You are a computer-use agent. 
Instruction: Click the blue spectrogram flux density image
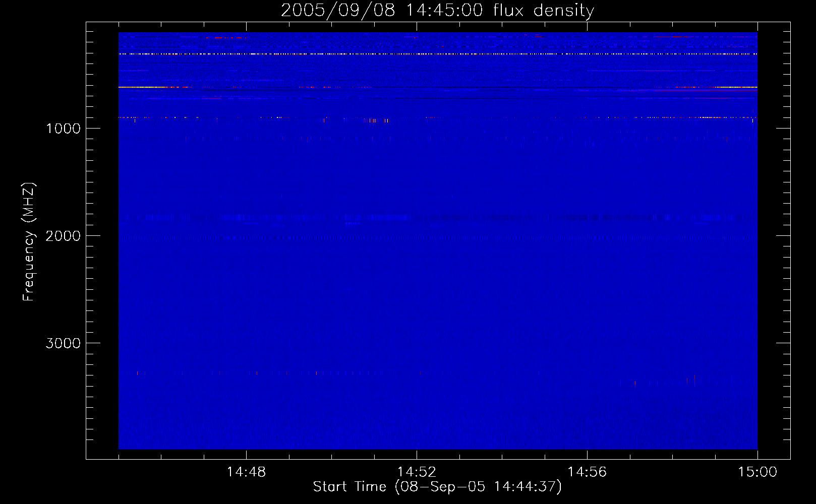(438, 240)
